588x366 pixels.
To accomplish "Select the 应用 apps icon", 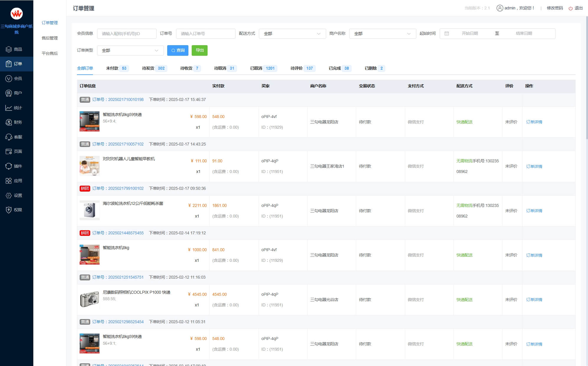I will point(17,181).
